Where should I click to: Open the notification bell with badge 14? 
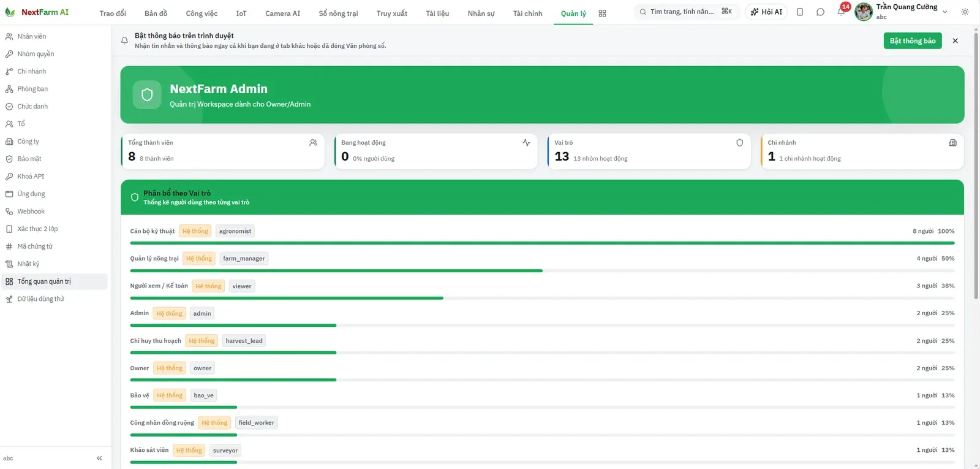click(841, 12)
